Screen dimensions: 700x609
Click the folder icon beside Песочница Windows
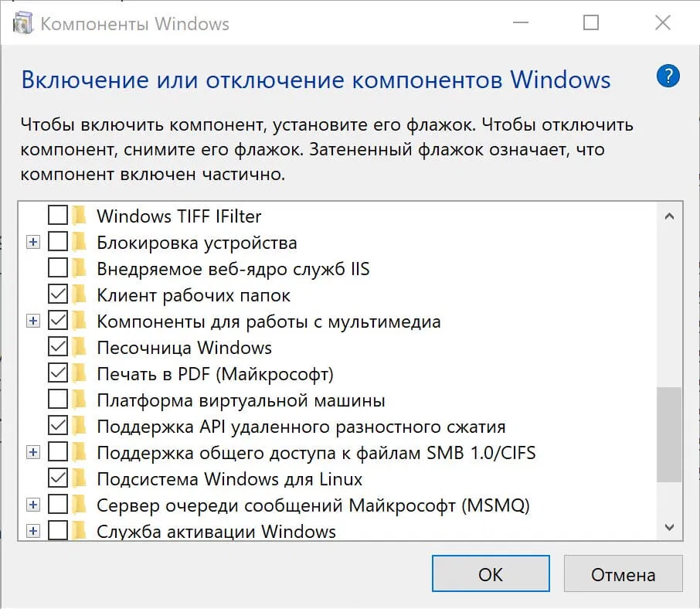pyautogui.click(x=80, y=347)
